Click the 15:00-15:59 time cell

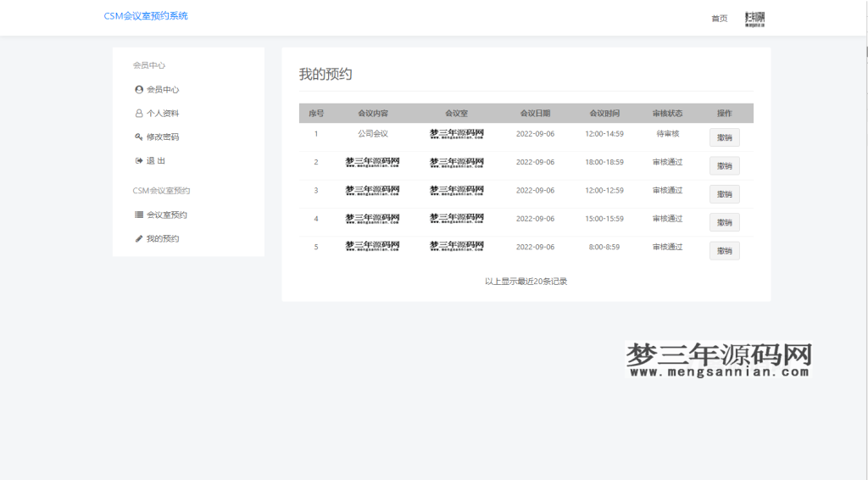pyautogui.click(x=604, y=219)
